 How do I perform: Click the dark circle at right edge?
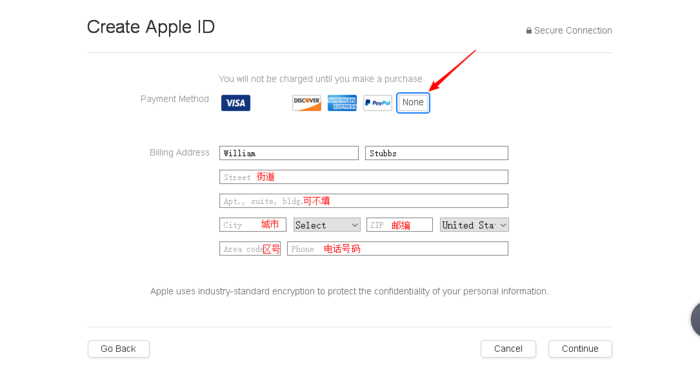[696, 319]
